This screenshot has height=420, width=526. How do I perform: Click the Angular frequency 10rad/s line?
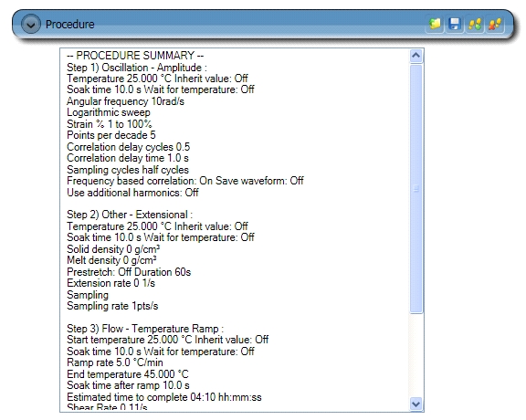click(125, 101)
